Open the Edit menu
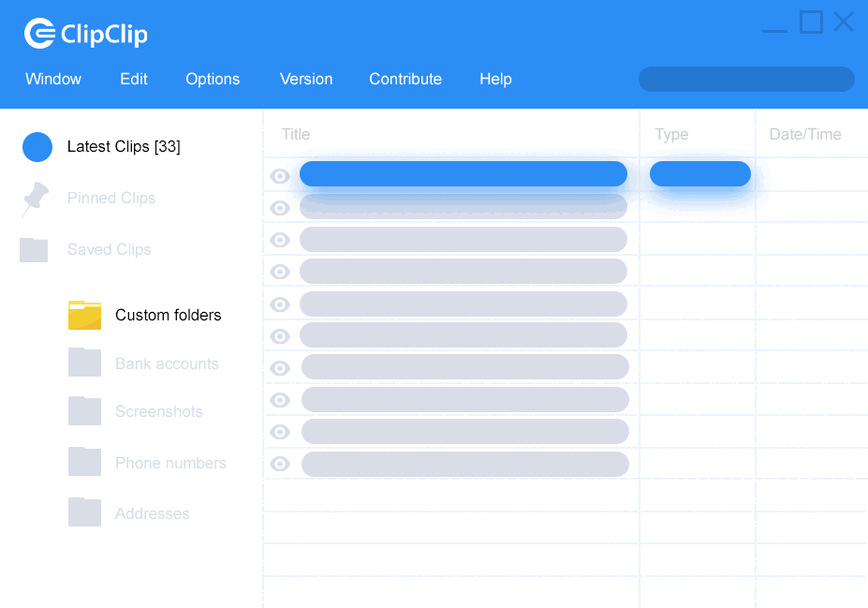Viewport: 868px width, 608px height. tap(133, 80)
